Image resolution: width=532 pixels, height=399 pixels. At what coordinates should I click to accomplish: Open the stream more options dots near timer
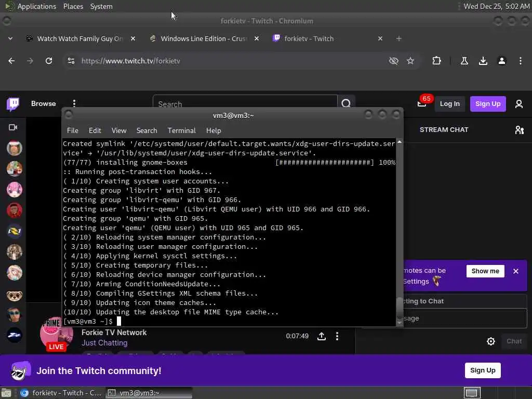(337, 336)
